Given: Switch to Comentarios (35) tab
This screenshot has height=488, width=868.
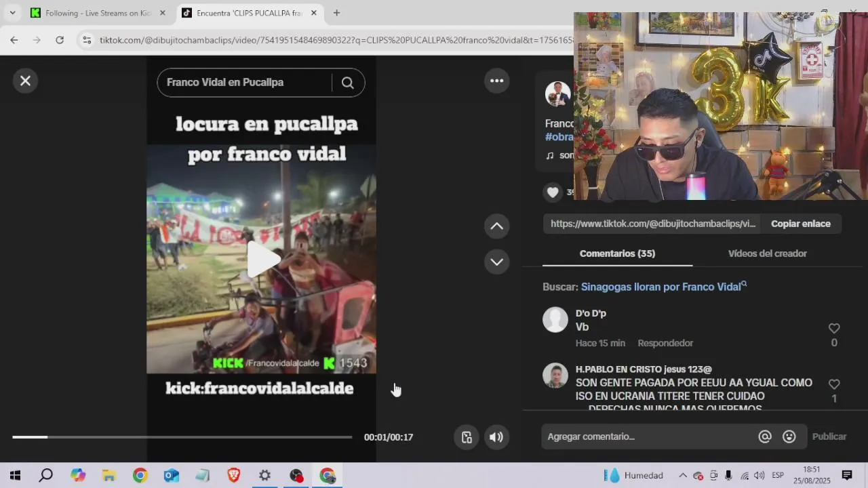Looking at the screenshot, I should point(617,253).
